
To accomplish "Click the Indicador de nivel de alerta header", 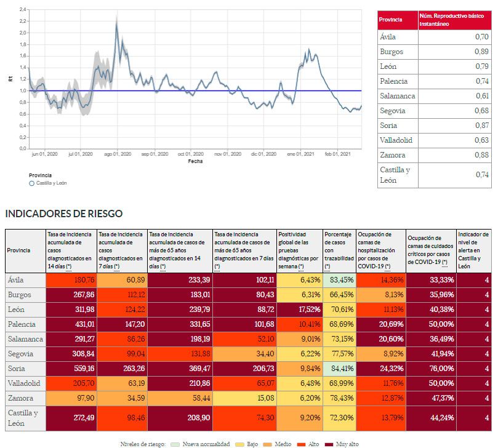I will 473,251.
